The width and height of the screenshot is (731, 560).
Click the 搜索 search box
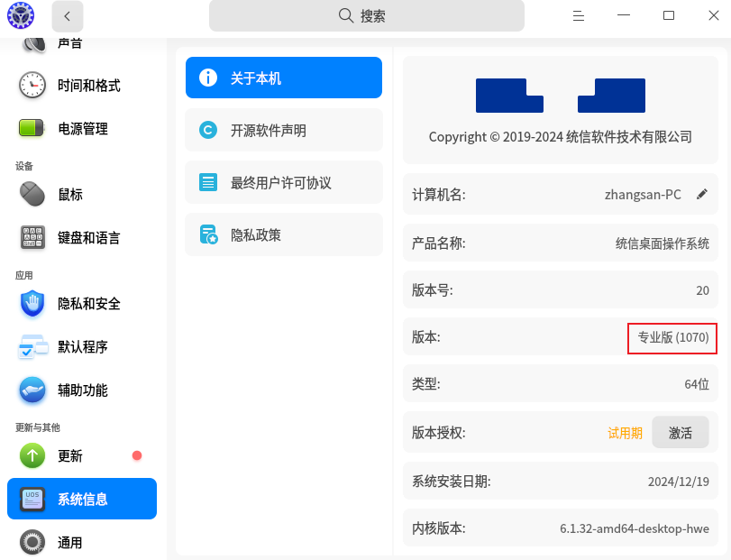[x=367, y=16]
